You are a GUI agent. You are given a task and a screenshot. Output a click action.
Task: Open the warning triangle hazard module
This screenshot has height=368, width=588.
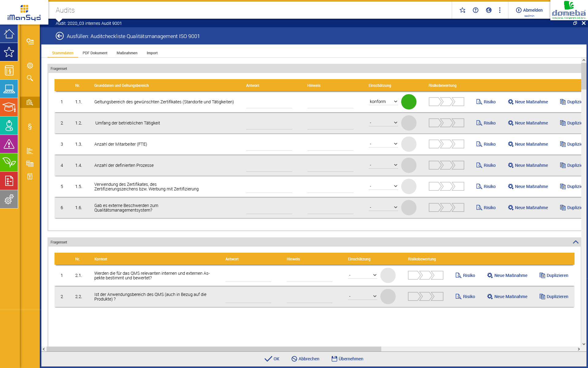9,144
